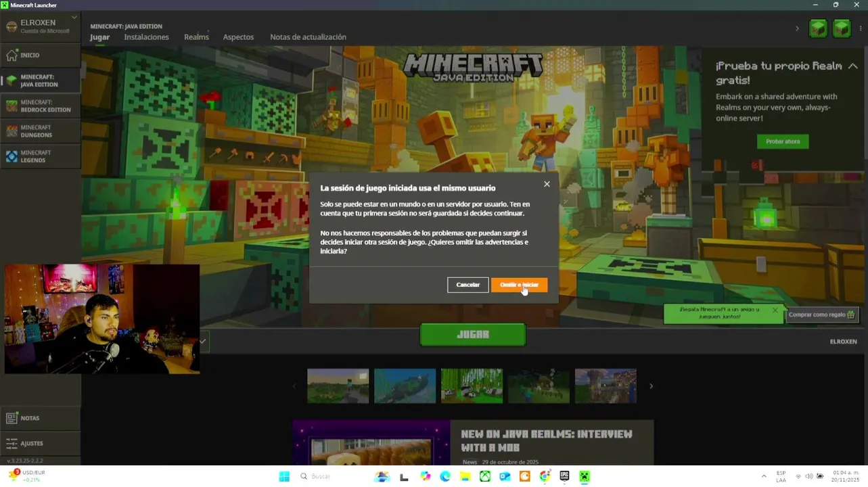The width and height of the screenshot is (868, 487).
Task: Open Minecraft Legends from the sidebar
Action: [x=40, y=156]
